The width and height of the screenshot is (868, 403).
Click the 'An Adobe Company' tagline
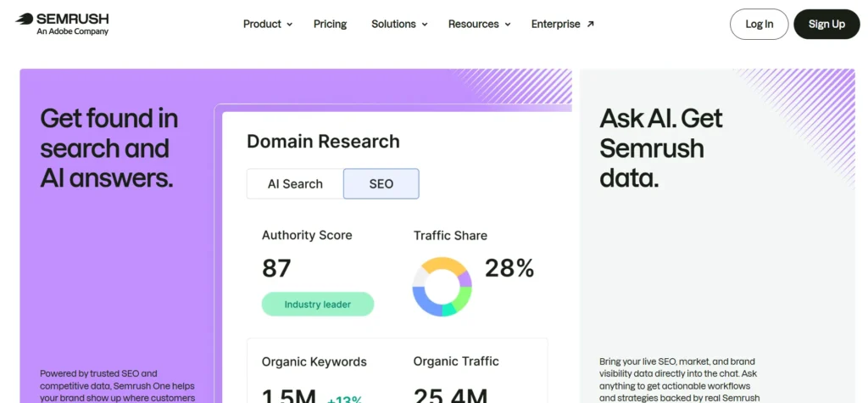pos(73,31)
